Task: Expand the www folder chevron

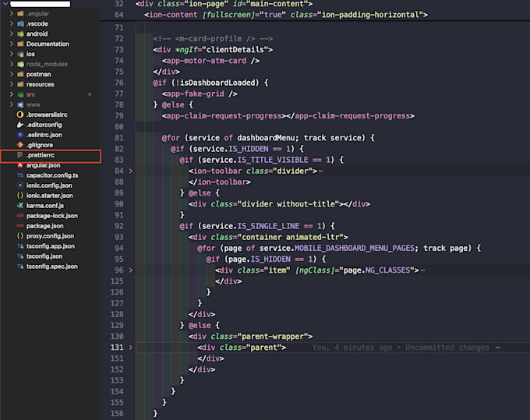Action: click(x=12, y=104)
